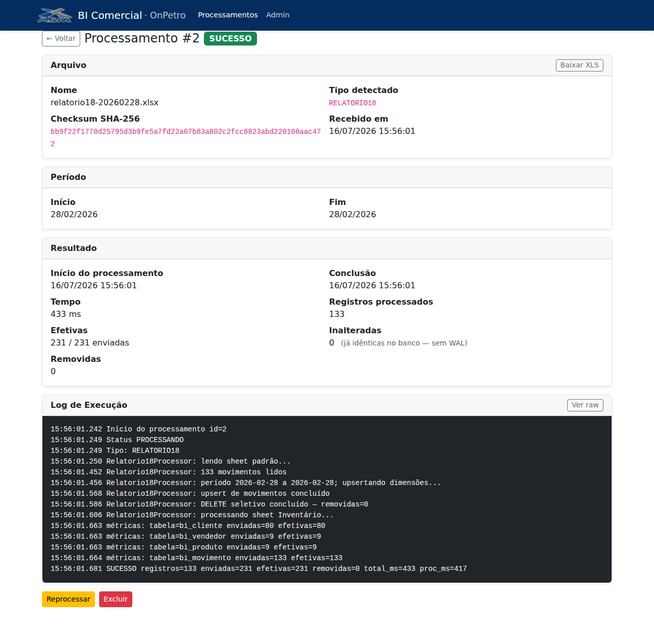Click the Log de Execução header
Image resolution: width=654 pixels, height=644 pixels.
pyautogui.click(x=89, y=405)
